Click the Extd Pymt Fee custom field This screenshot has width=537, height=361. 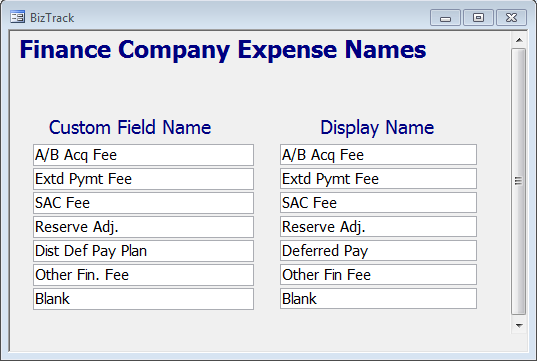point(143,179)
